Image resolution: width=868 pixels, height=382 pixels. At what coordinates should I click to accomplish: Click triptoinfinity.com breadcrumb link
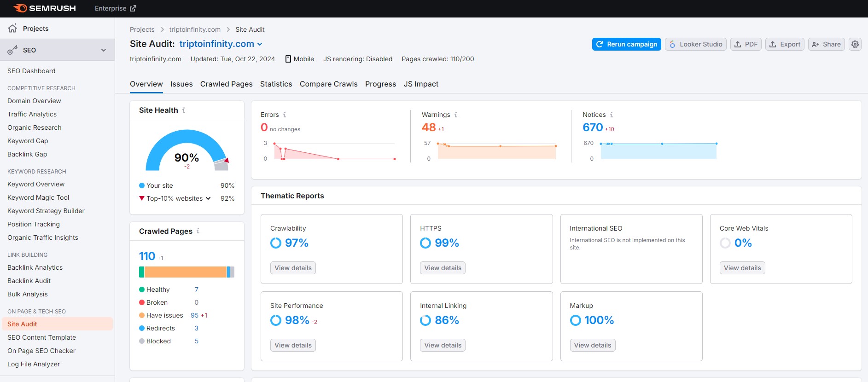tap(195, 29)
